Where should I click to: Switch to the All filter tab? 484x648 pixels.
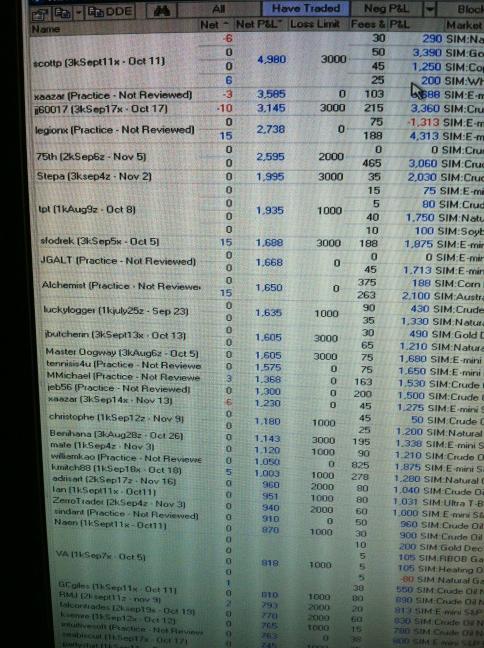coord(218,9)
